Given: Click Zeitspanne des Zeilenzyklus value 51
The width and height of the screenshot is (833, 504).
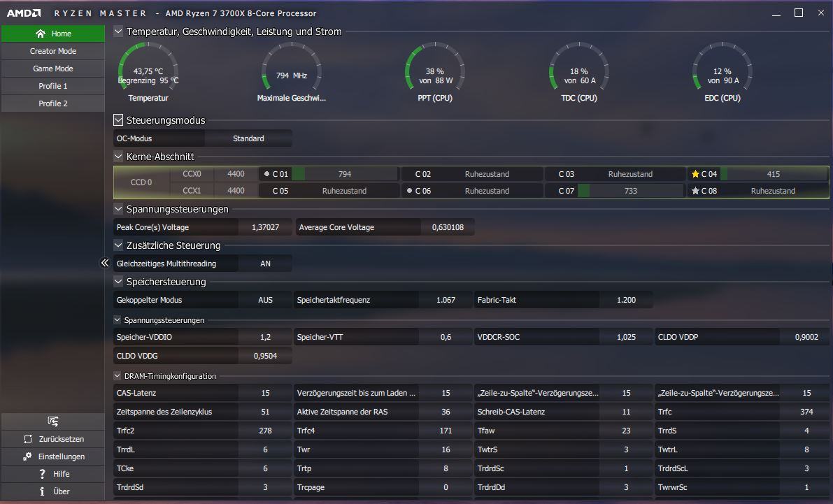Looking at the screenshot, I should (x=265, y=412).
